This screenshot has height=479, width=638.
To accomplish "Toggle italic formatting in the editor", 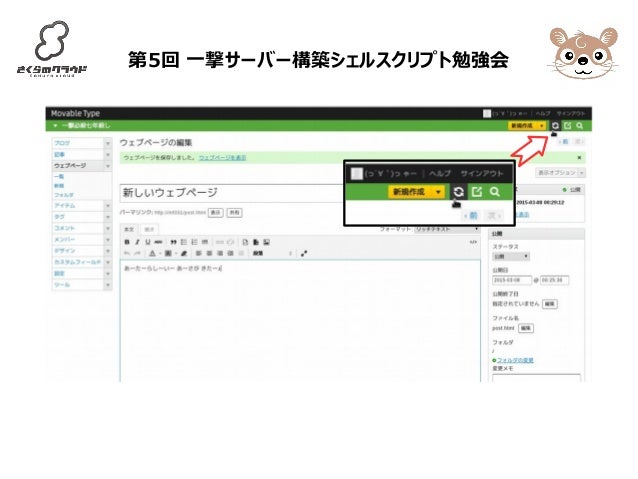I will (x=138, y=242).
